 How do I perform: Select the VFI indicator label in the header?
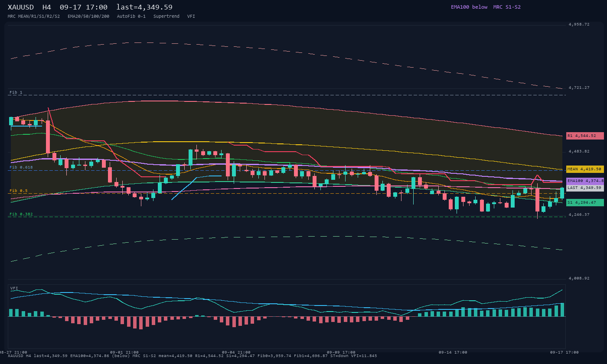click(x=191, y=16)
